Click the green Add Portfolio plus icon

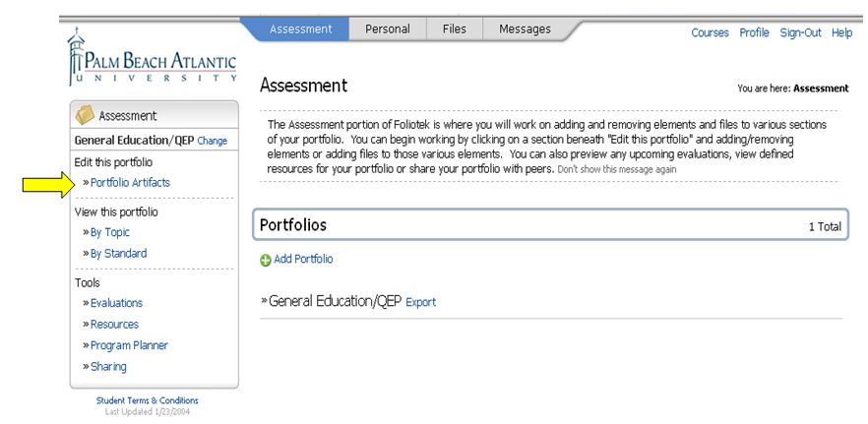[x=265, y=260]
